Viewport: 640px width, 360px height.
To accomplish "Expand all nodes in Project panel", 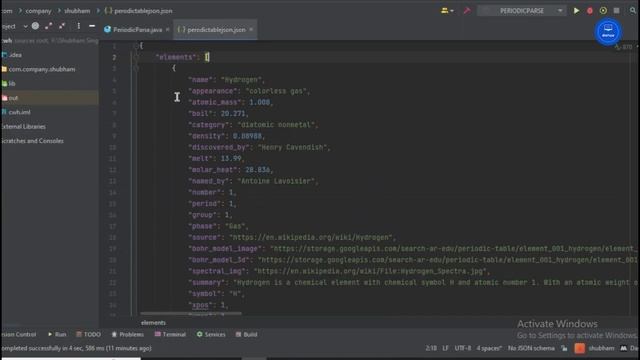I will click(49, 26).
